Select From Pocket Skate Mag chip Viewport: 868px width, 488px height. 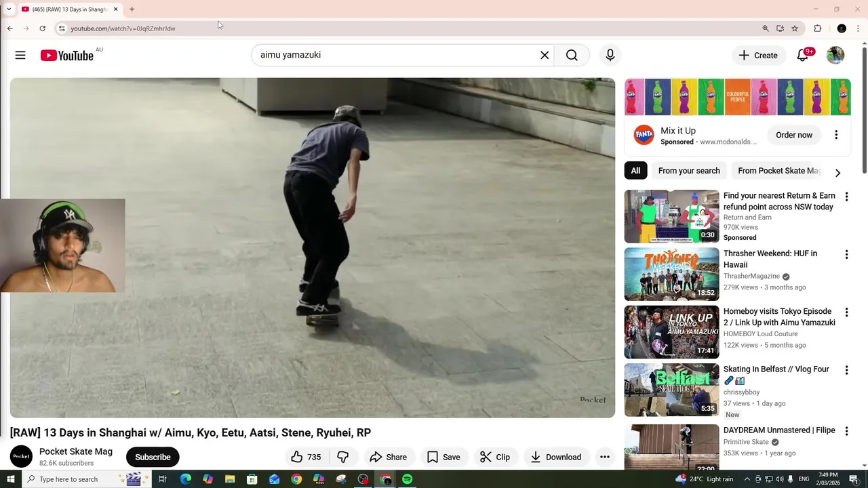(779, 171)
